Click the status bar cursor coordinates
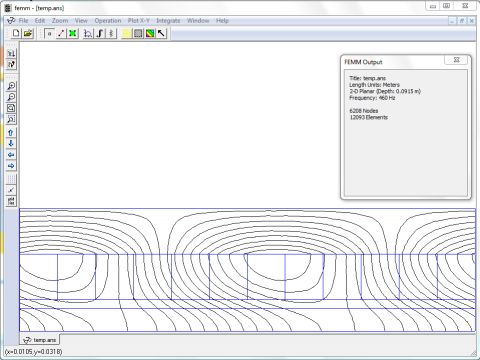 tap(33, 352)
